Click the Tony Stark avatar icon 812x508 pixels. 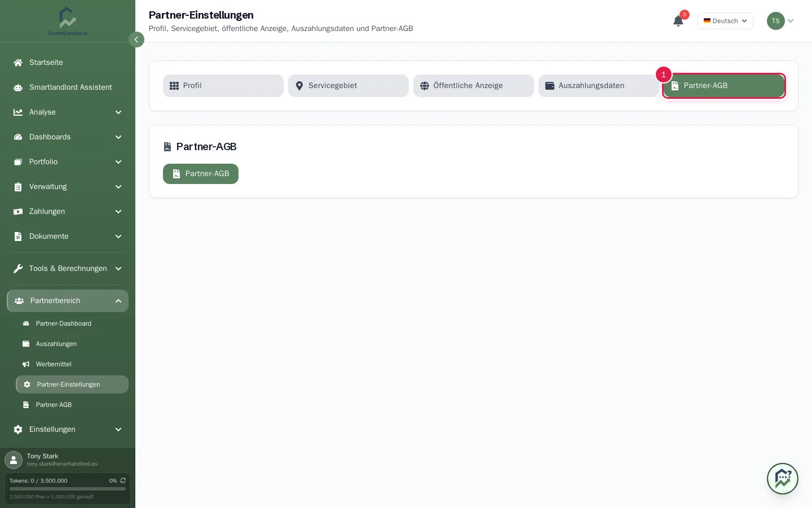coord(14,460)
